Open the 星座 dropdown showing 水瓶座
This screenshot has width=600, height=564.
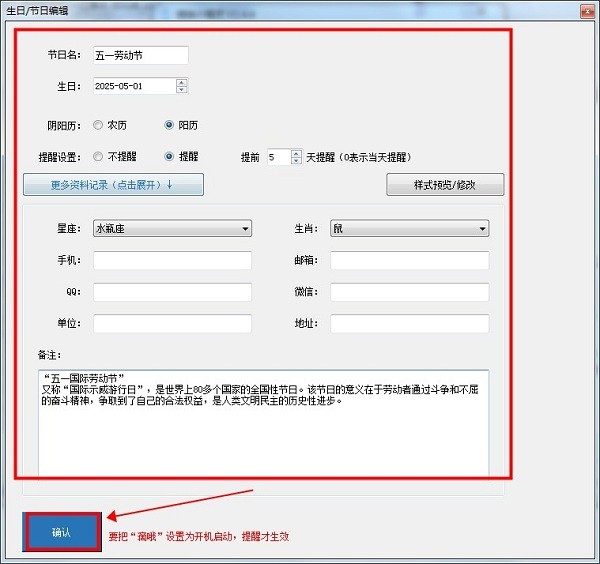point(172,229)
